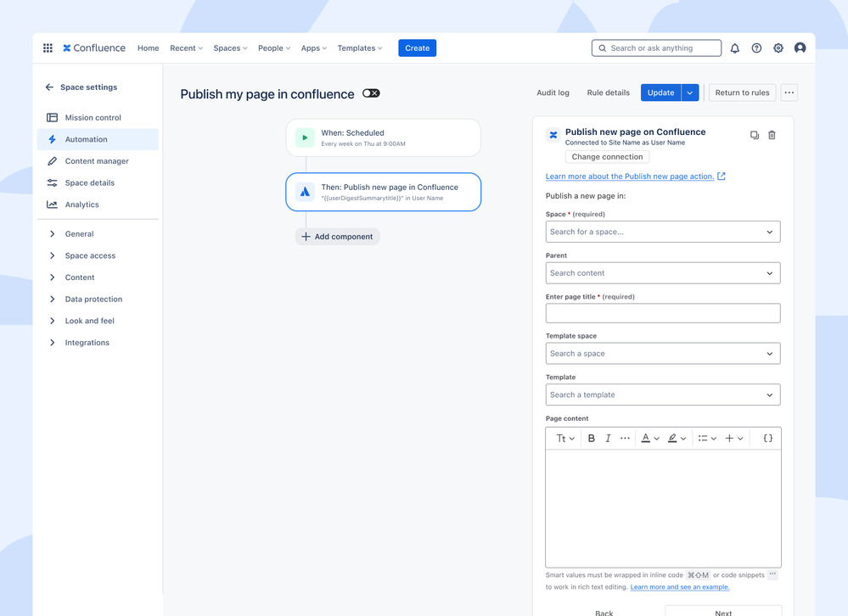Click the external link icon after Learn more
Screen dimensions: 848x616
pyautogui.click(x=721, y=176)
